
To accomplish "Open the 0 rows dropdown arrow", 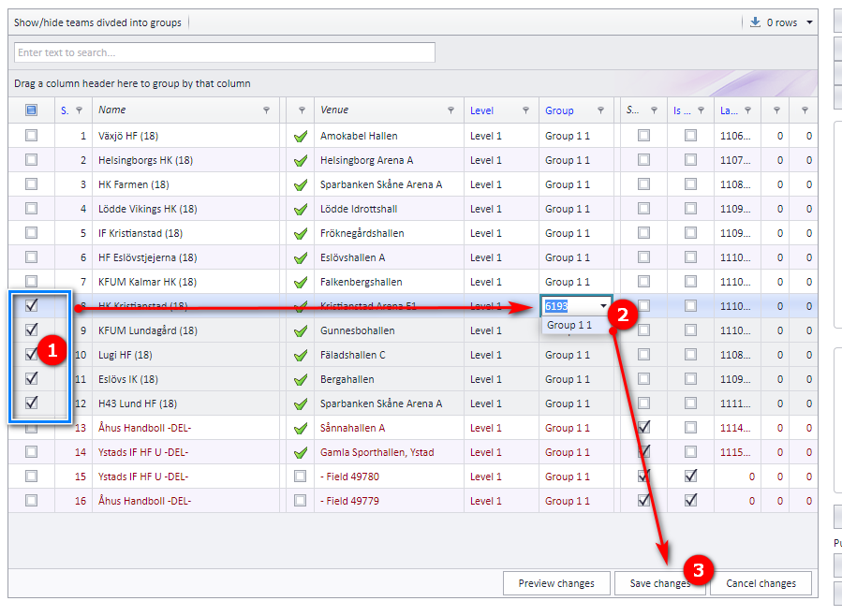I will pos(809,22).
